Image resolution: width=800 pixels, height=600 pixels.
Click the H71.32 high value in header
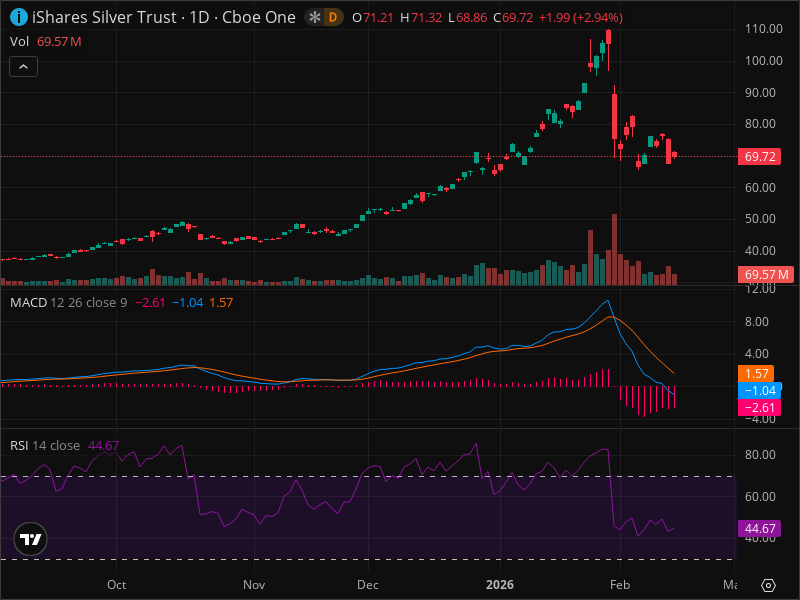[421, 18]
